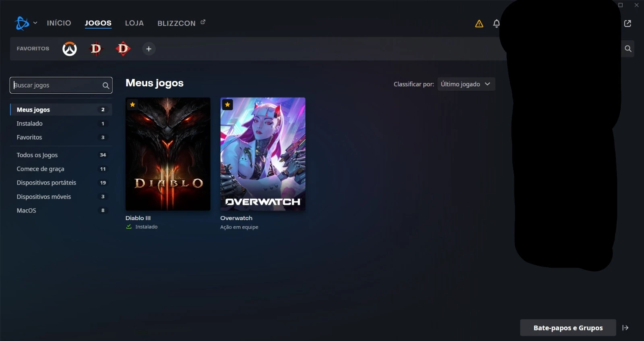This screenshot has width=644, height=341.
Task: Click the magnifier icon inside Buscar jogos
Action: (106, 85)
